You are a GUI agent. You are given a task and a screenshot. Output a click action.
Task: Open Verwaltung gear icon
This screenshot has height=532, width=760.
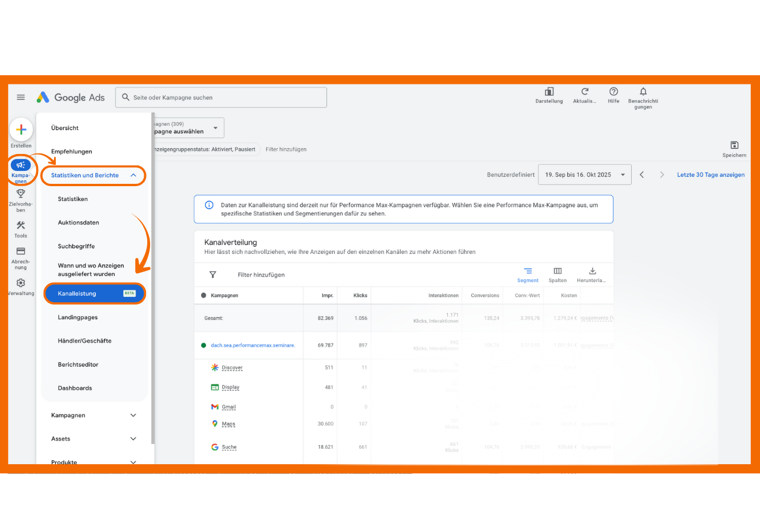21,283
